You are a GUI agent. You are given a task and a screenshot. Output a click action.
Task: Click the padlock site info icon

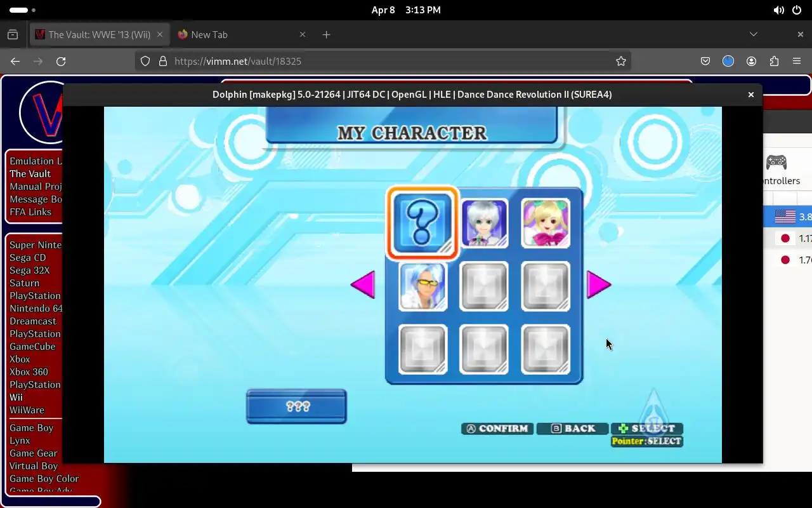point(162,61)
